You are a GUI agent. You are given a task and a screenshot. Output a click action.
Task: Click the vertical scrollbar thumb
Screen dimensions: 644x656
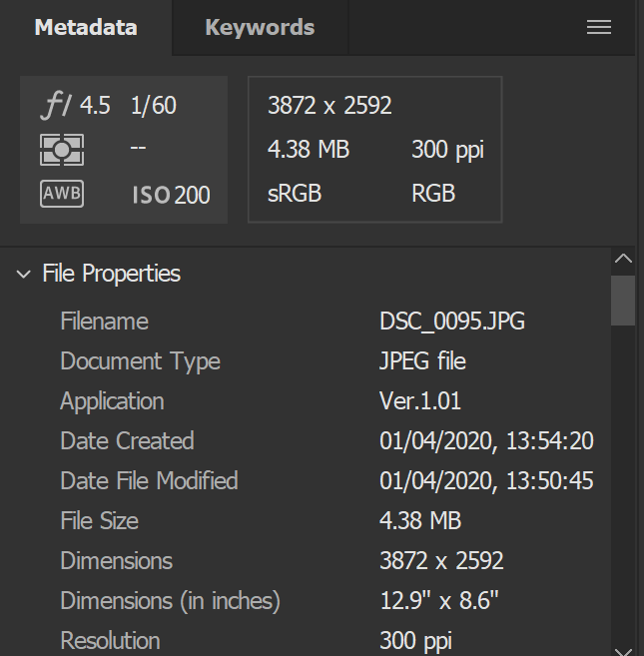click(x=623, y=300)
